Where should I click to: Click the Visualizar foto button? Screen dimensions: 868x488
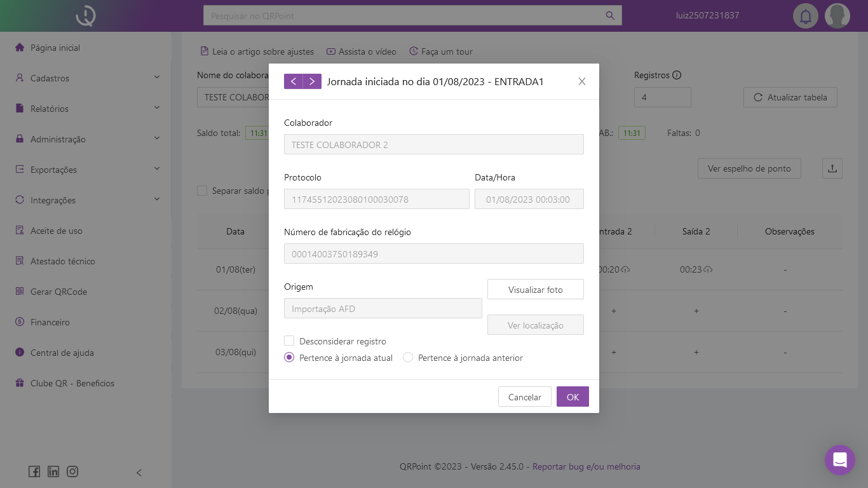pyautogui.click(x=535, y=289)
